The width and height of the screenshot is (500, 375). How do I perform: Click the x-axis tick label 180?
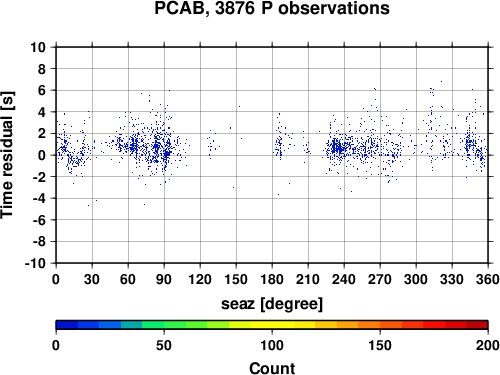click(272, 279)
